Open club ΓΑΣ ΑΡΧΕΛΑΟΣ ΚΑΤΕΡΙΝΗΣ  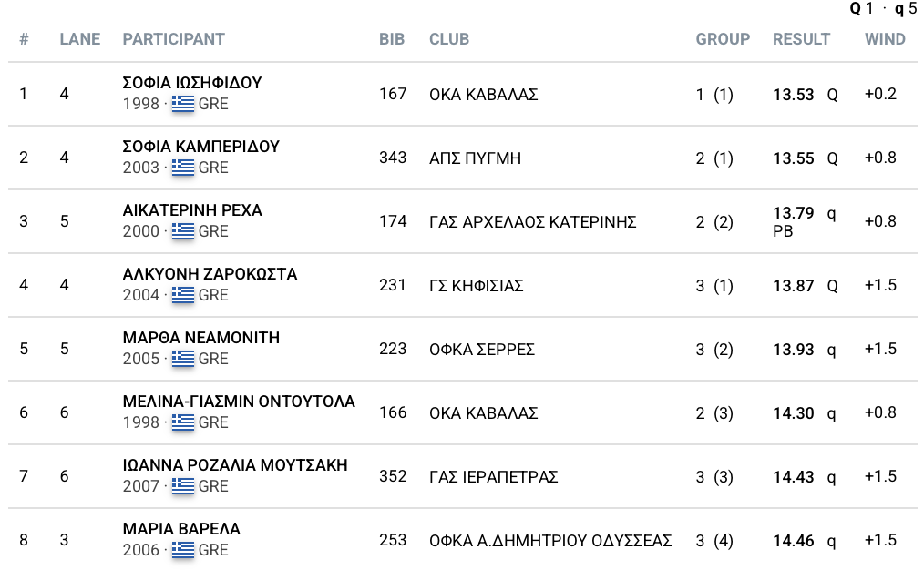point(532,222)
